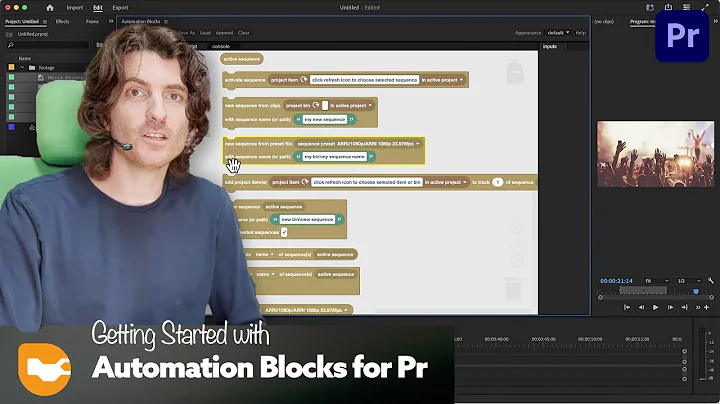Click refresh icon in add project item block
Viewport: 720px width, 404px height.
click(x=305, y=182)
